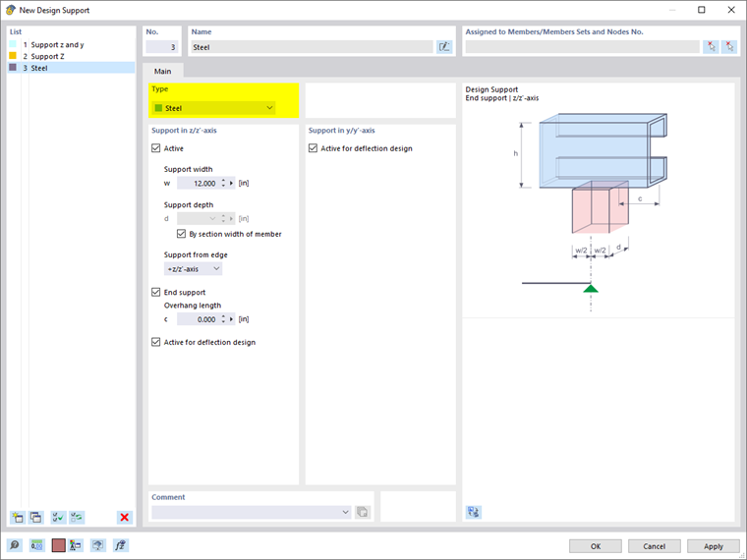This screenshot has height=560, width=747.
Task: Open the units and decimals 0.00 icon
Action: coord(36,545)
